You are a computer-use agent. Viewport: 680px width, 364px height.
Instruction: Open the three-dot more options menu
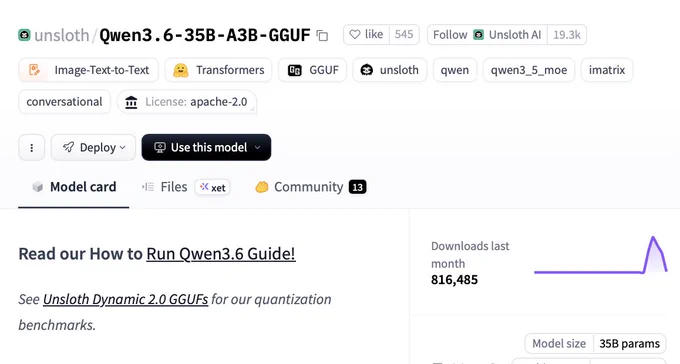32,148
